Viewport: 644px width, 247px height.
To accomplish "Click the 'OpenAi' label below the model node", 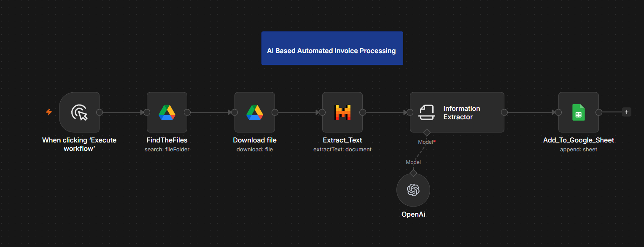I will click(413, 214).
